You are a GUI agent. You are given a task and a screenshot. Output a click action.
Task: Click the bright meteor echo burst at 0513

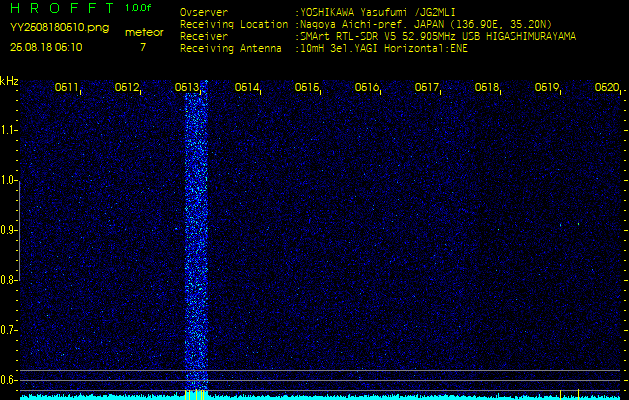tap(196, 237)
